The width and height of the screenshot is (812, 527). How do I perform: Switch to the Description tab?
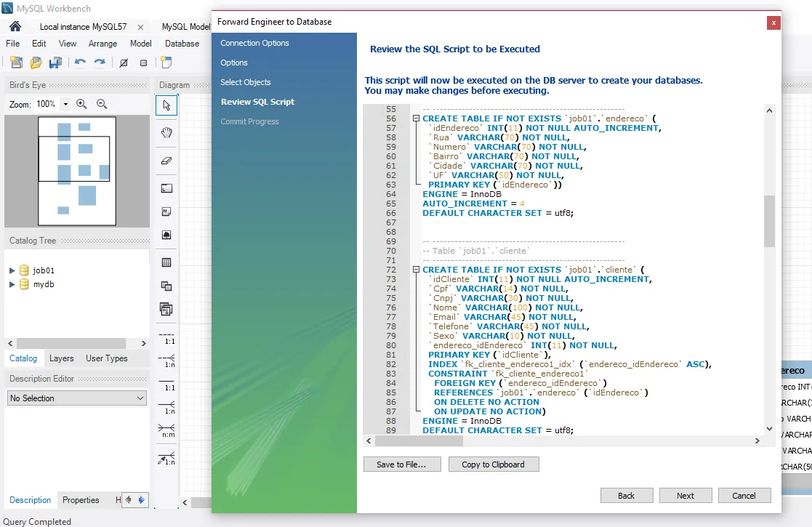[30, 500]
